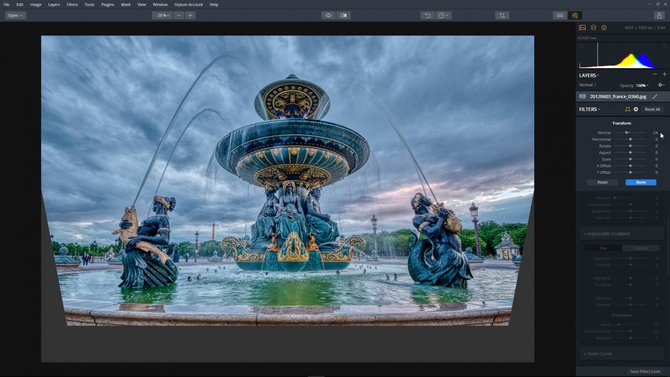Click the zoom in plus button

[x=190, y=15]
